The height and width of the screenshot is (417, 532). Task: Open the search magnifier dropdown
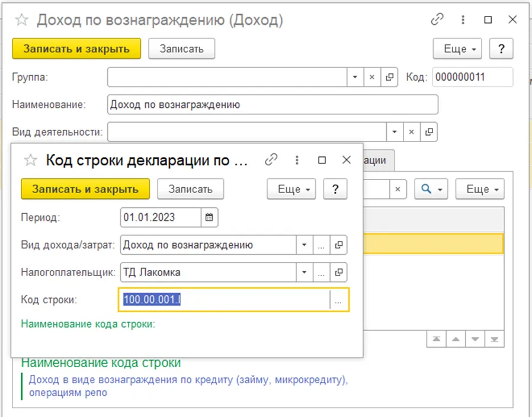(431, 189)
